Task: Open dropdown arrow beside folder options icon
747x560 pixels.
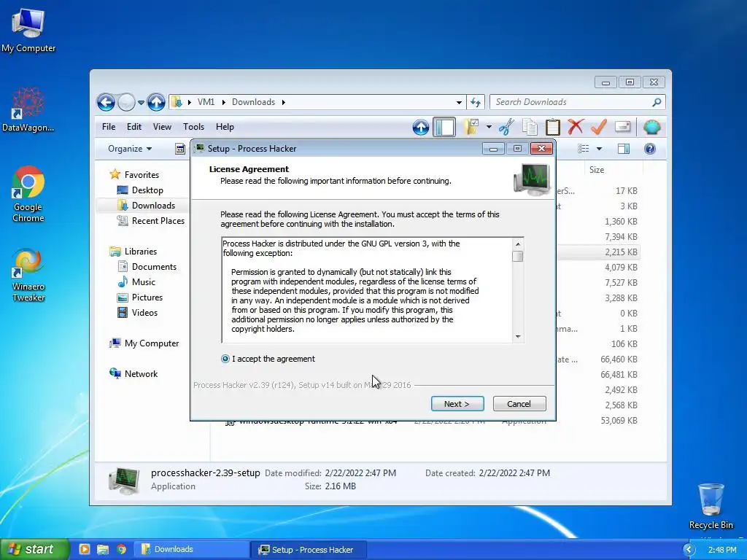Action: (x=489, y=127)
